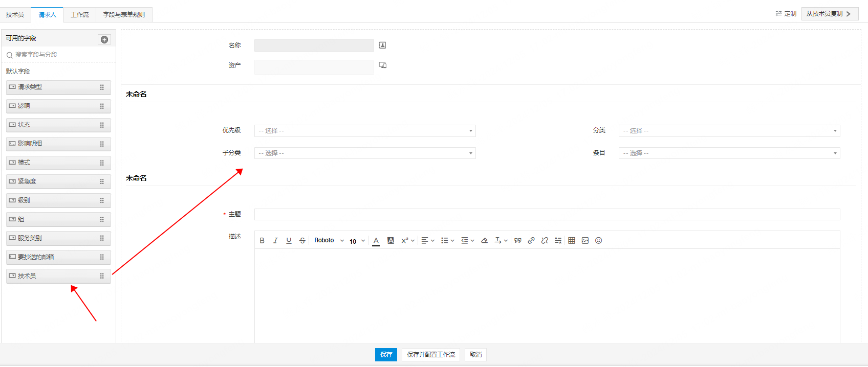Image resolution: width=868 pixels, height=367 pixels.
Task: Click the 未命名 title above 主题
Action: click(136, 178)
